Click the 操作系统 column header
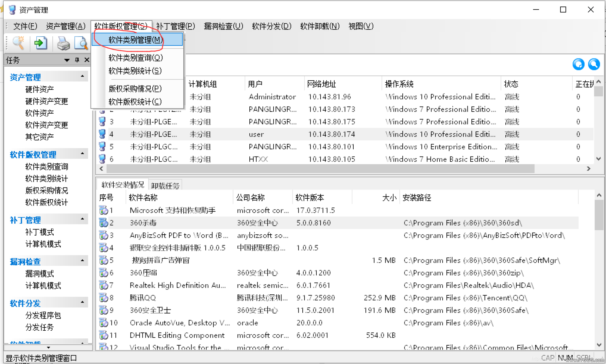The height and width of the screenshot is (364, 606). click(441, 84)
